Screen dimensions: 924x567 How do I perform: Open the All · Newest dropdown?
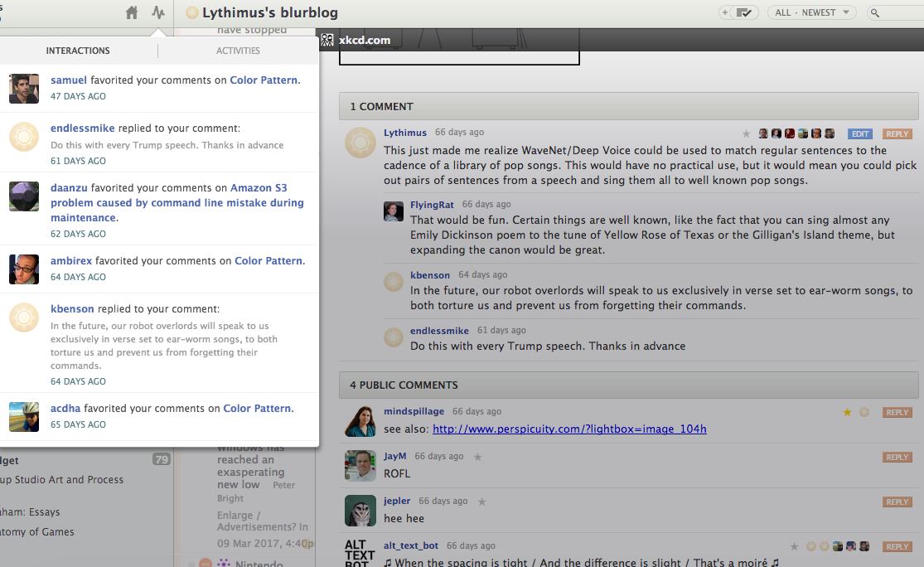click(812, 12)
